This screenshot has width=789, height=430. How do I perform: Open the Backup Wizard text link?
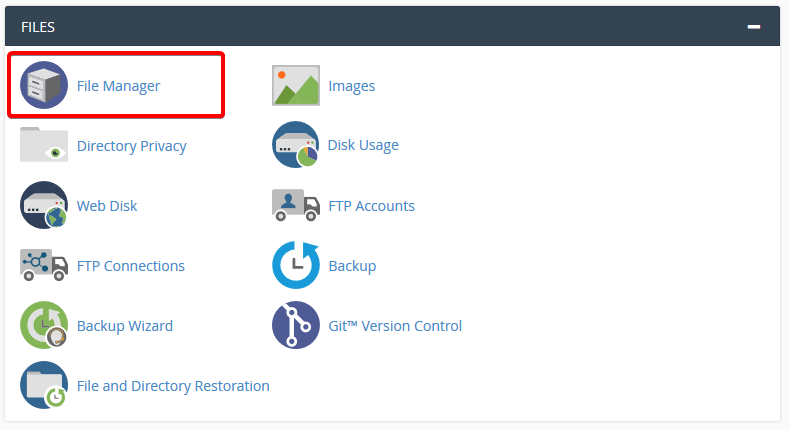pos(124,326)
